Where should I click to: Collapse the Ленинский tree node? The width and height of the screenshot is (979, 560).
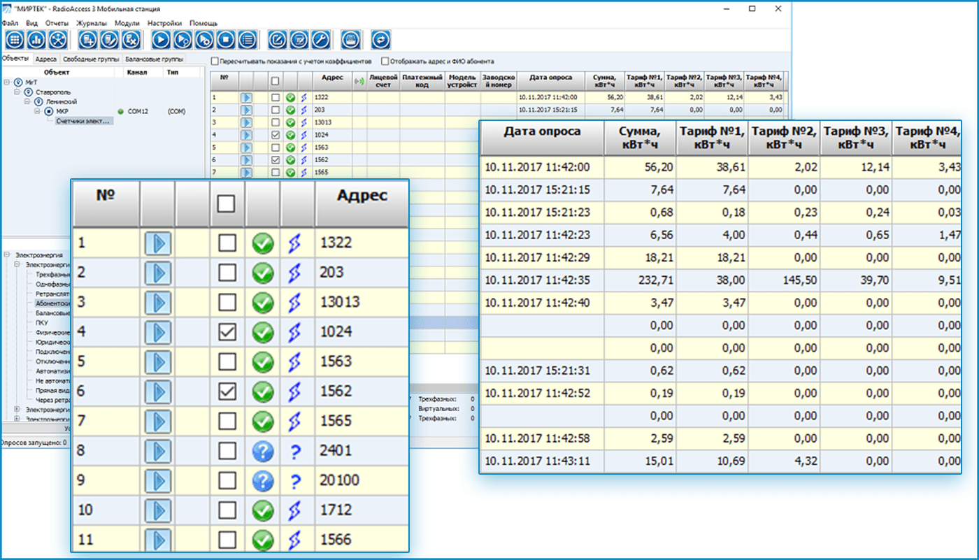[27, 101]
